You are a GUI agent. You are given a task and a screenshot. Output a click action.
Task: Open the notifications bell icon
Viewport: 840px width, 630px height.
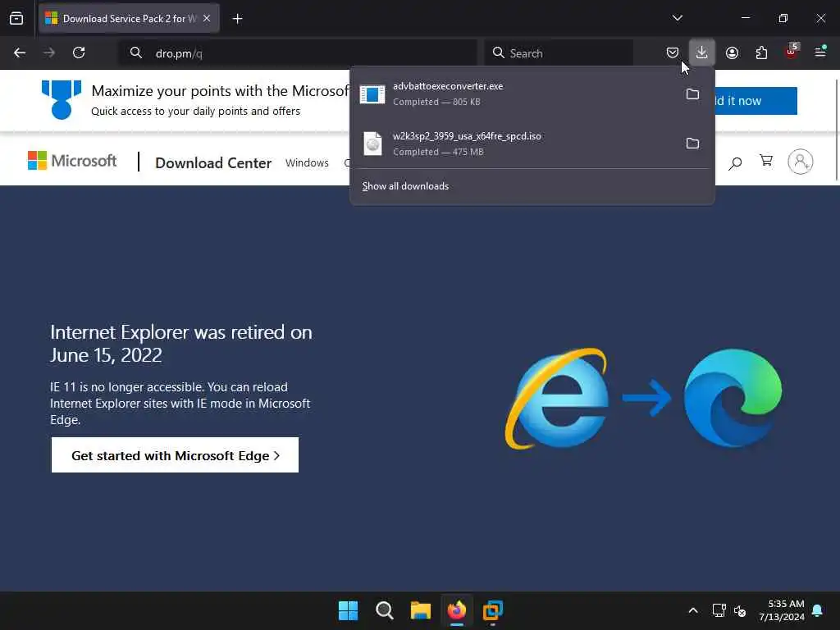pyautogui.click(x=818, y=610)
